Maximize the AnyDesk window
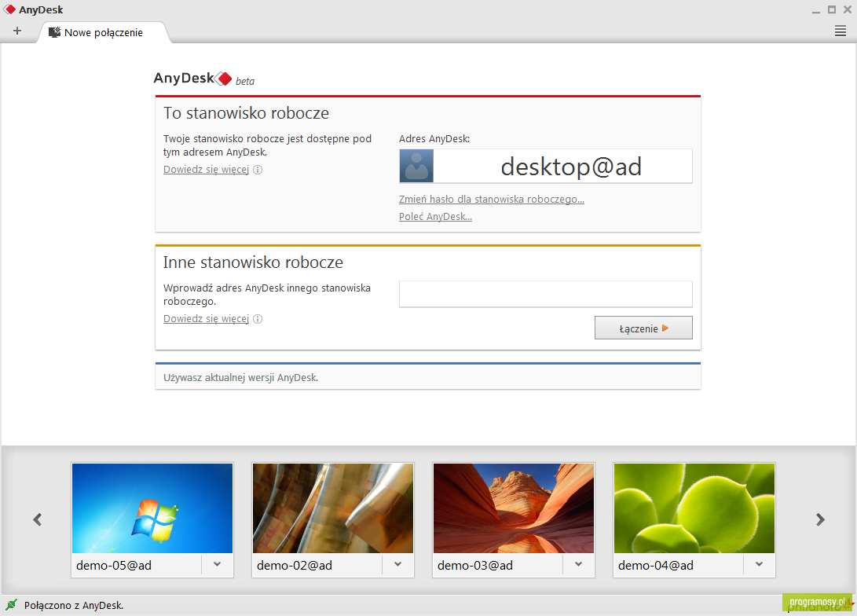The image size is (857, 616). click(831, 9)
